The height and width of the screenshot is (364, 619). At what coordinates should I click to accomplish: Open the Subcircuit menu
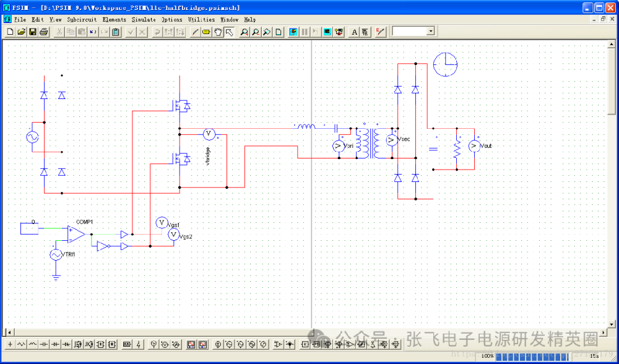[82, 19]
